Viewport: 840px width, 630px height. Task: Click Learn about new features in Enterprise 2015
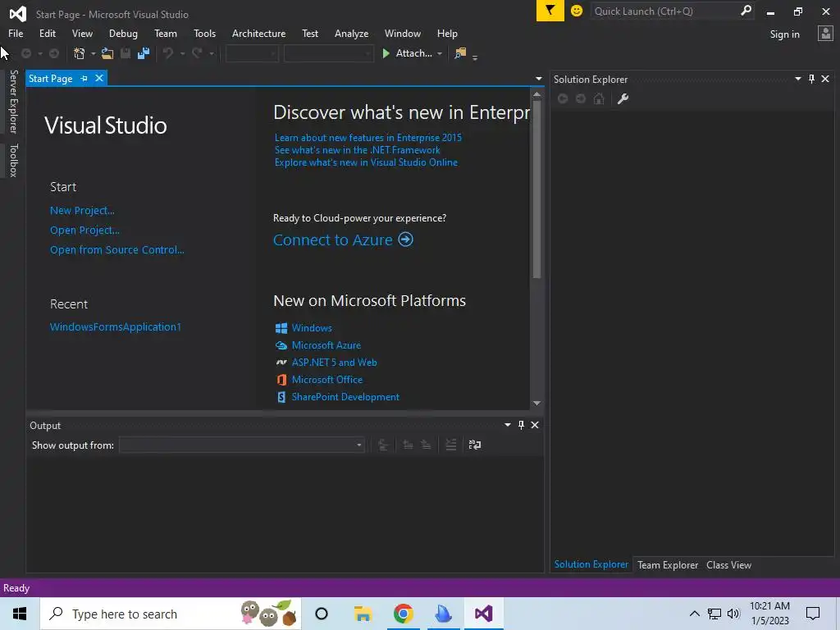tap(368, 138)
